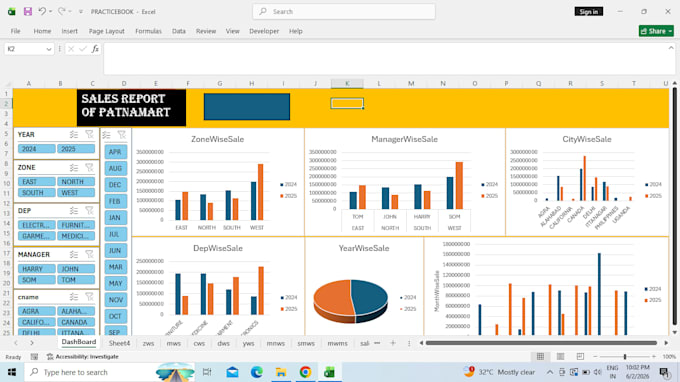Click the zoom in plus button
680x382 pixels.
click(654, 356)
